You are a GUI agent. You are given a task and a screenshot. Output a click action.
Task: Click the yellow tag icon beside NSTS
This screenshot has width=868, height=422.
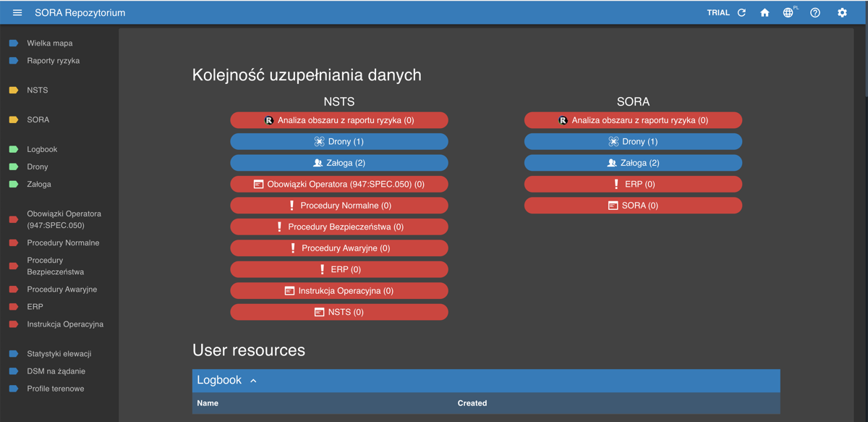pyautogui.click(x=14, y=90)
